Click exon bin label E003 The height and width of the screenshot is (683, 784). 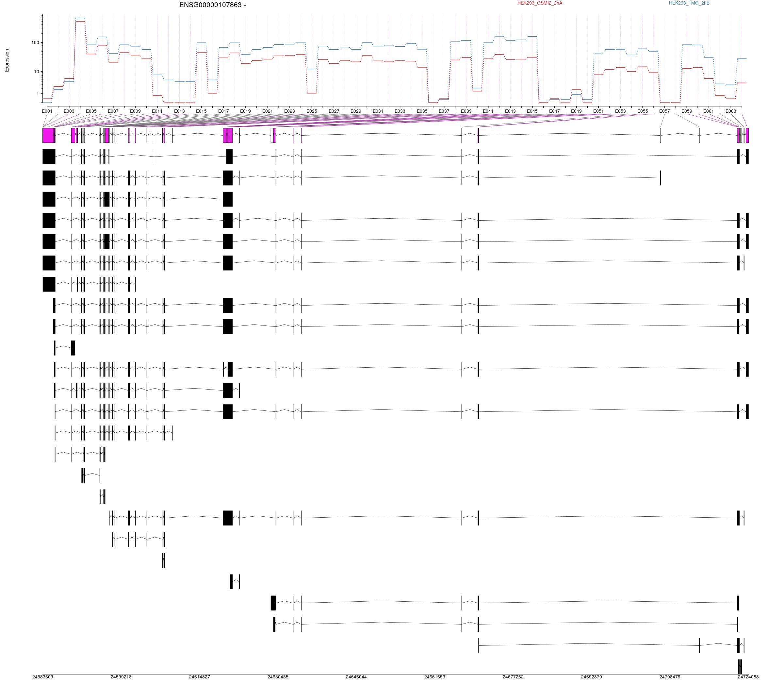[x=69, y=111]
